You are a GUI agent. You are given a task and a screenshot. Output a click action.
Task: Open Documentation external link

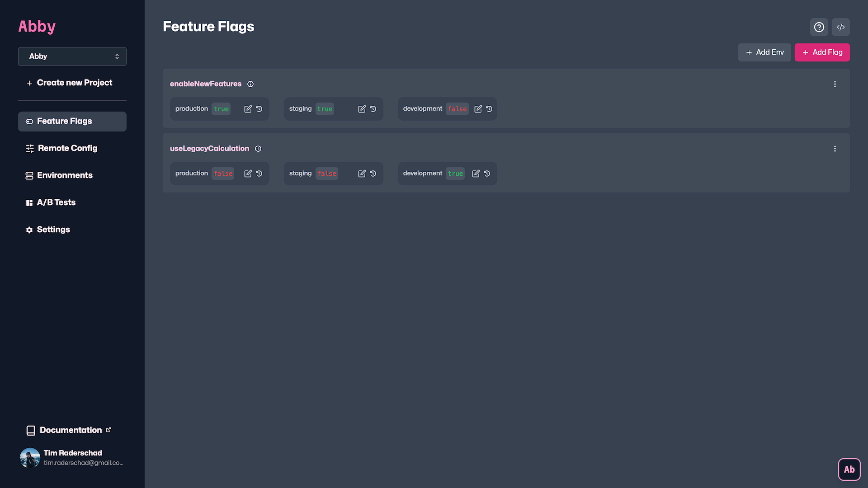[x=69, y=430]
